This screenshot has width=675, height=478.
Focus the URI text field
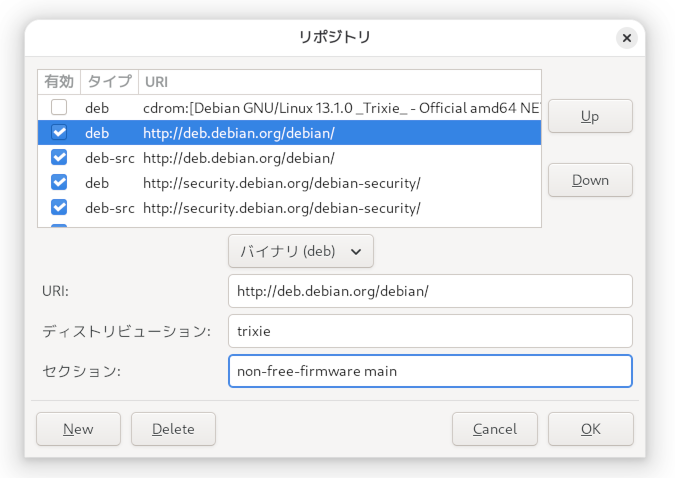(430, 291)
